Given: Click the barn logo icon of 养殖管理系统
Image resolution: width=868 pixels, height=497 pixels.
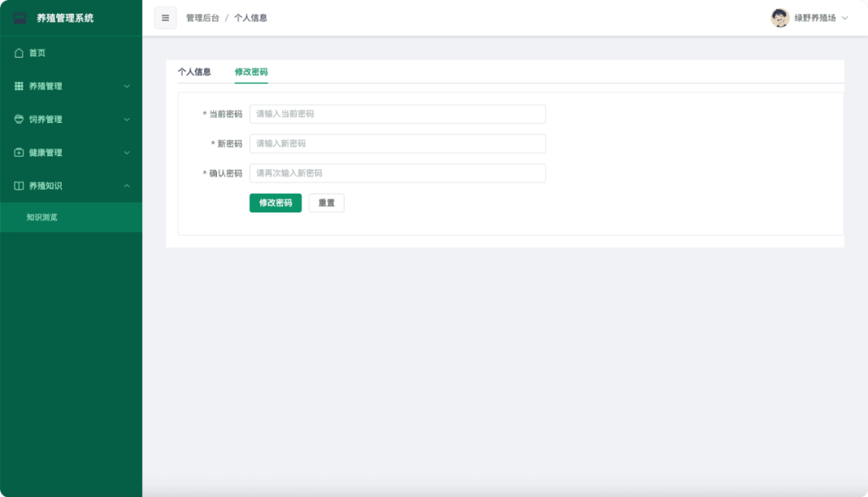Looking at the screenshot, I should point(21,17).
